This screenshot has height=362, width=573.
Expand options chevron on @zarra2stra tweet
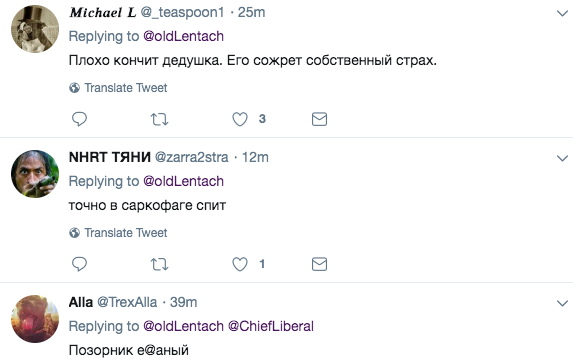tap(562, 158)
